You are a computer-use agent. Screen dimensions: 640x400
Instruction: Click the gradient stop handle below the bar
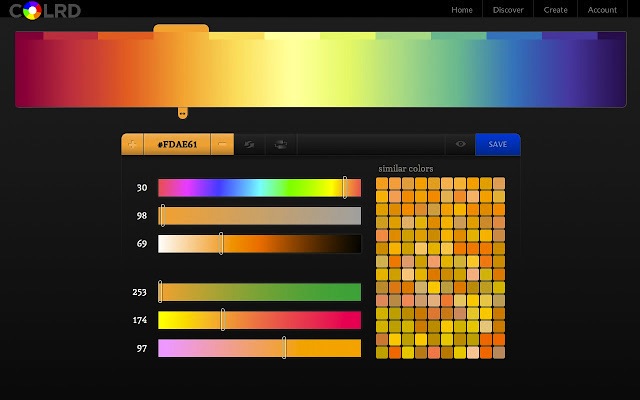click(182, 112)
